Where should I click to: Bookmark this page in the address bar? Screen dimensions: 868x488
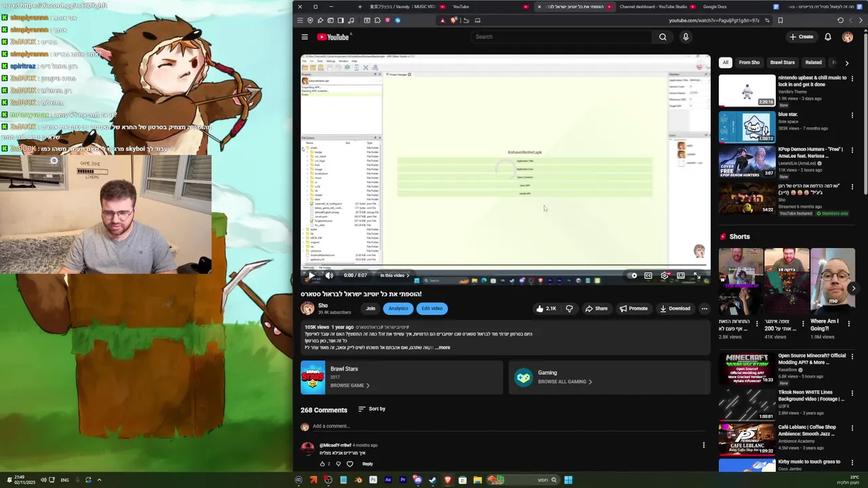pyautogui.click(x=780, y=20)
